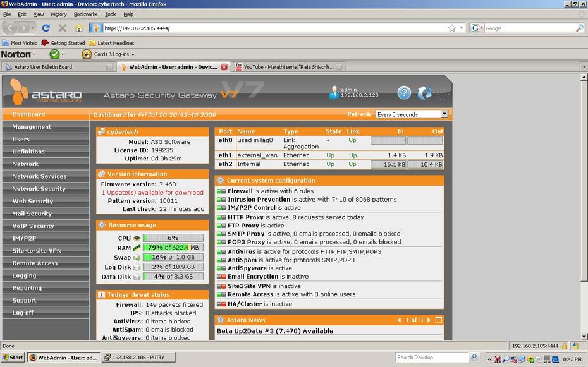
Task: Switch to YouTube Marathi serial tab
Action: (288, 67)
